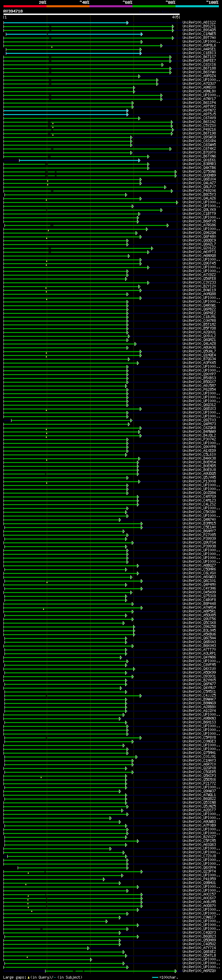Image resolution: width=222 pixels, height=980 pixels.
Task: Click the Large gaps legend text
Action: 15,977
